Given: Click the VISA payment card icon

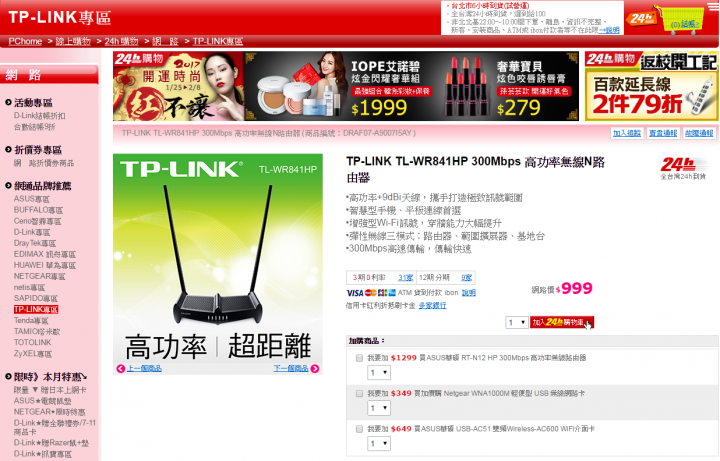Looking at the screenshot, I should [x=354, y=293].
